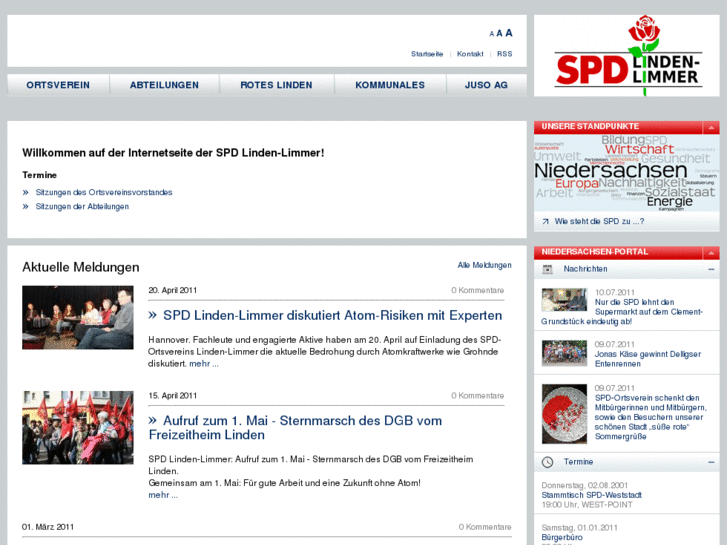
Task: Open Sitzungen des Ortsvereinsvorstandes
Action: point(104,192)
